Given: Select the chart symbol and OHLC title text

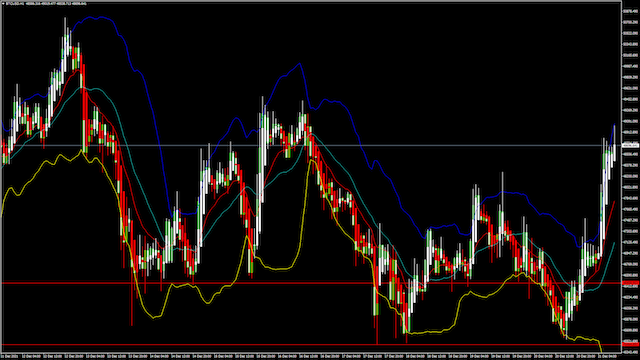Looking at the screenshot, I should pyautogui.click(x=46, y=4).
